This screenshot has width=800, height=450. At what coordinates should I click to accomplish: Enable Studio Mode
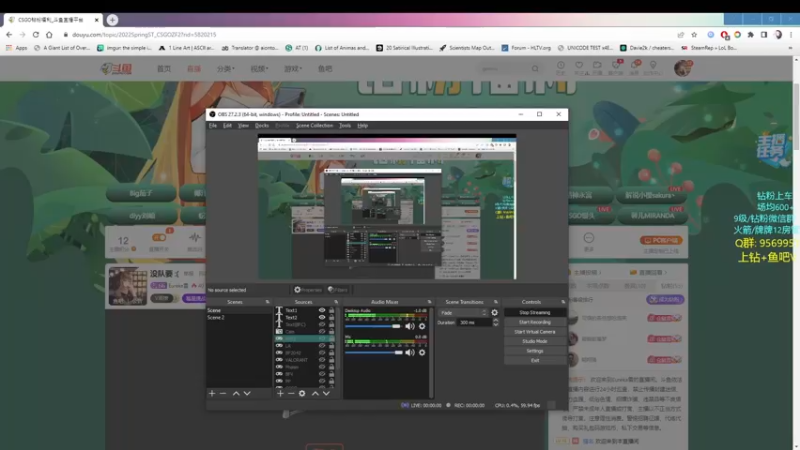click(535, 341)
